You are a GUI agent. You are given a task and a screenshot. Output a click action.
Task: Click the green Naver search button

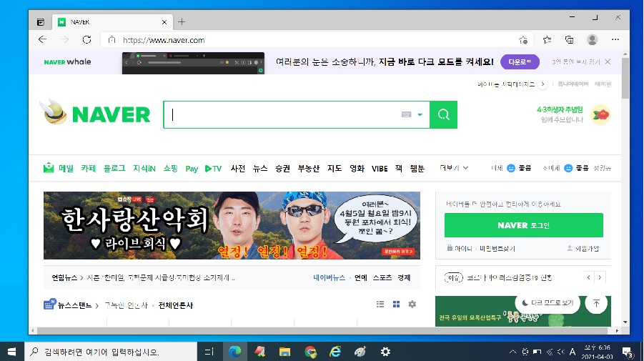[x=443, y=114]
